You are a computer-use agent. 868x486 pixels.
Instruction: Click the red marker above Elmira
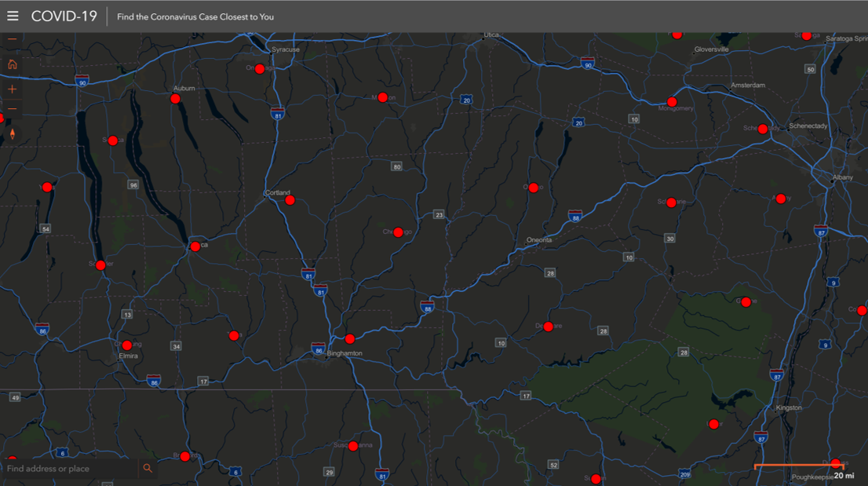127,345
